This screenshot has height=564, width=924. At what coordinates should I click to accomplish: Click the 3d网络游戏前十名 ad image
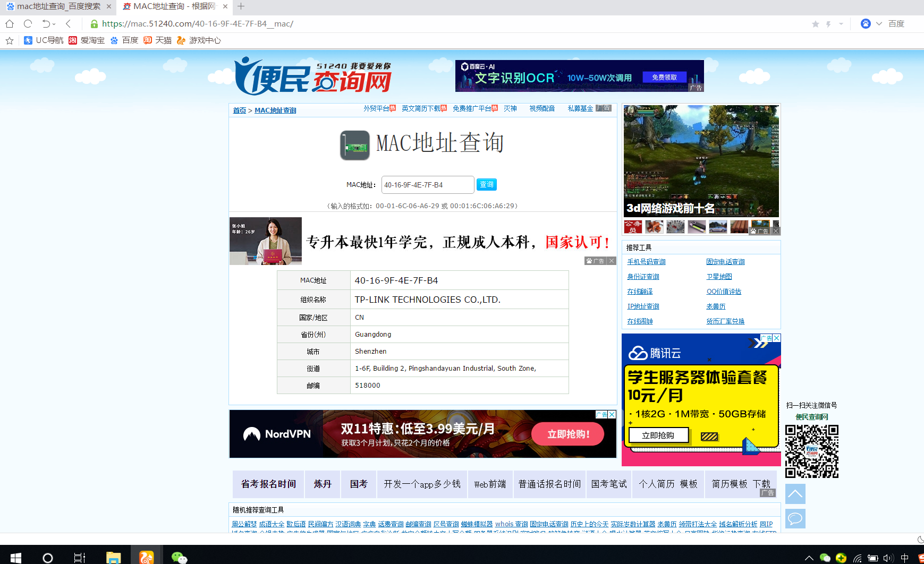pos(701,161)
